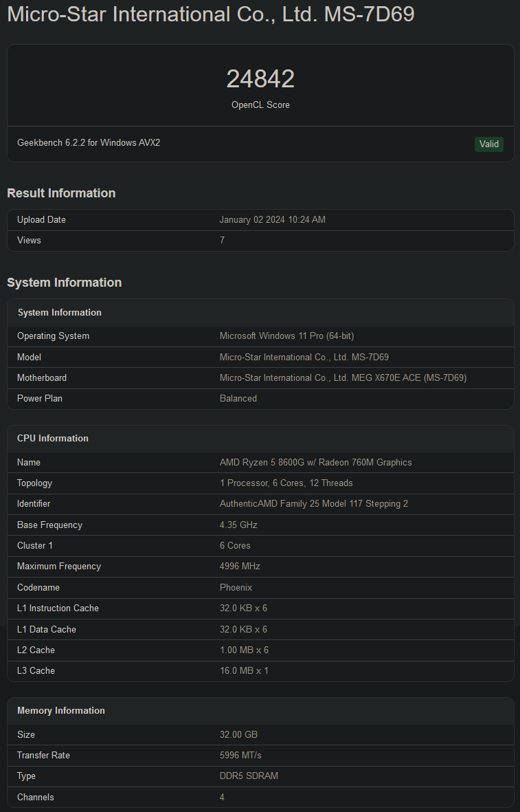This screenshot has width=520, height=812.
Task: Select the MEG X670E ACE motherboard value
Action: point(343,378)
